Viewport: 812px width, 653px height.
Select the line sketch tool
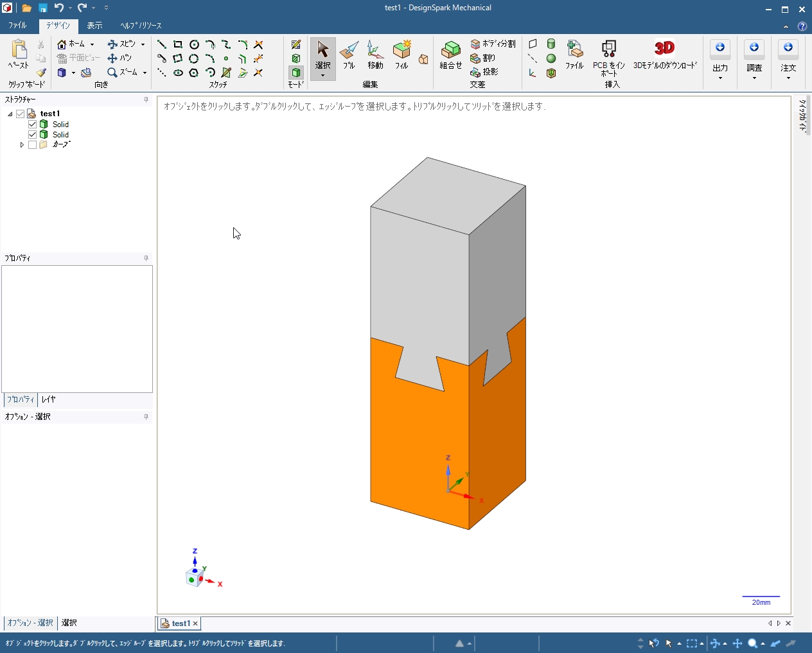162,44
